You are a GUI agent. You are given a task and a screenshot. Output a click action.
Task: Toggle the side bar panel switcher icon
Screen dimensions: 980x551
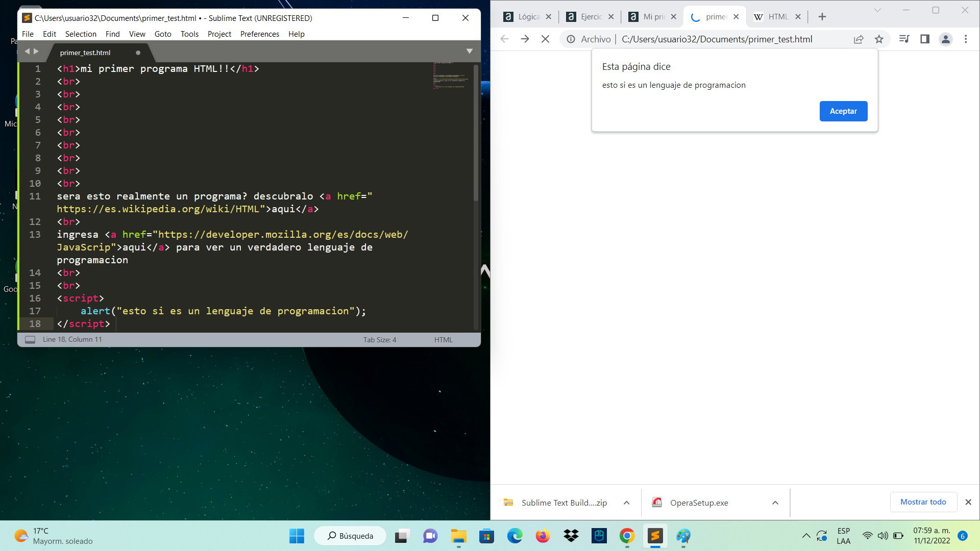pyautogui.click(x=30, y=340)
